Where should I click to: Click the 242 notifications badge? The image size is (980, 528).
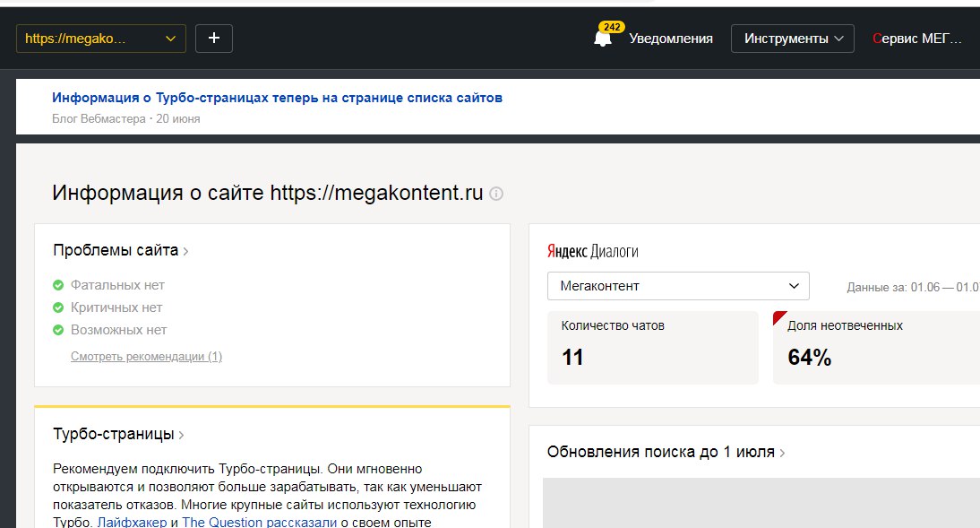point(612,27)
